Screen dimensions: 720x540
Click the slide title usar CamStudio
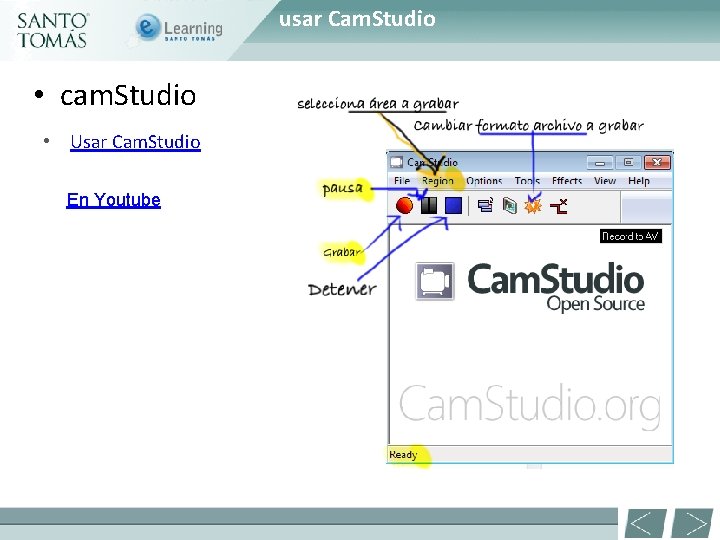[357, 19]
